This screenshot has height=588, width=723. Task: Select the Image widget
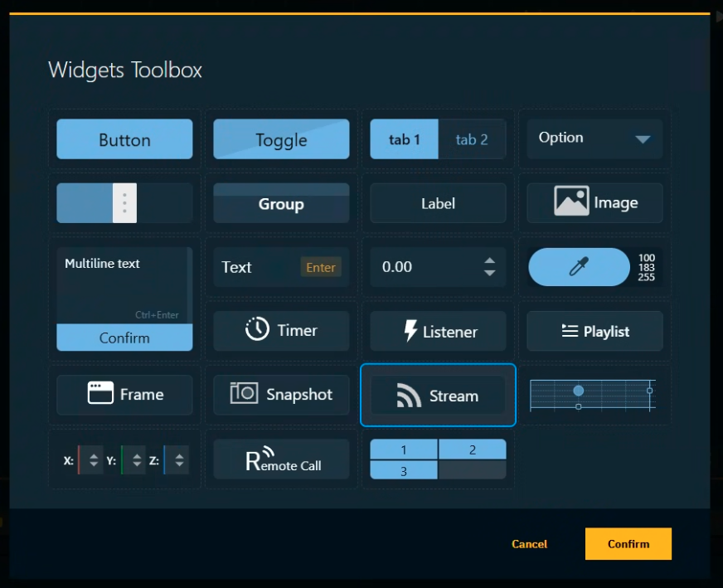(x=594, y=203)
